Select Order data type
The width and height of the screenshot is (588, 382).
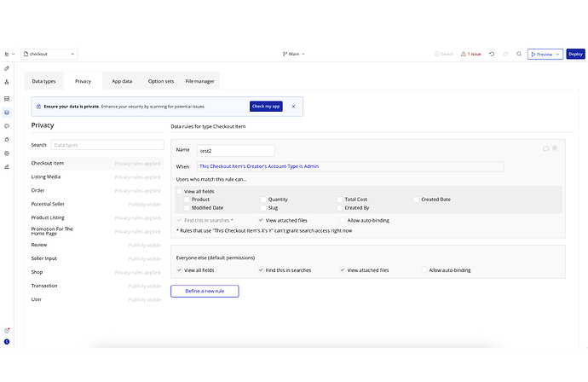click(96, 191)
